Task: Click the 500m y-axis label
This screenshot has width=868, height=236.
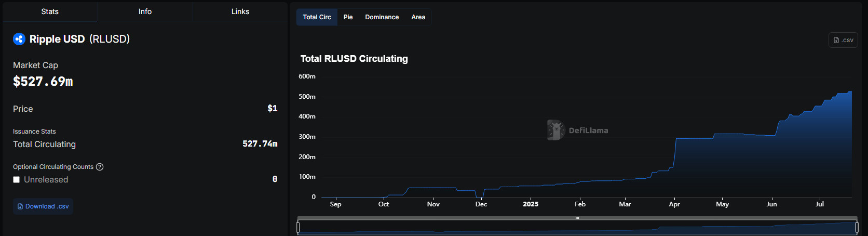Action: [307, 97]
